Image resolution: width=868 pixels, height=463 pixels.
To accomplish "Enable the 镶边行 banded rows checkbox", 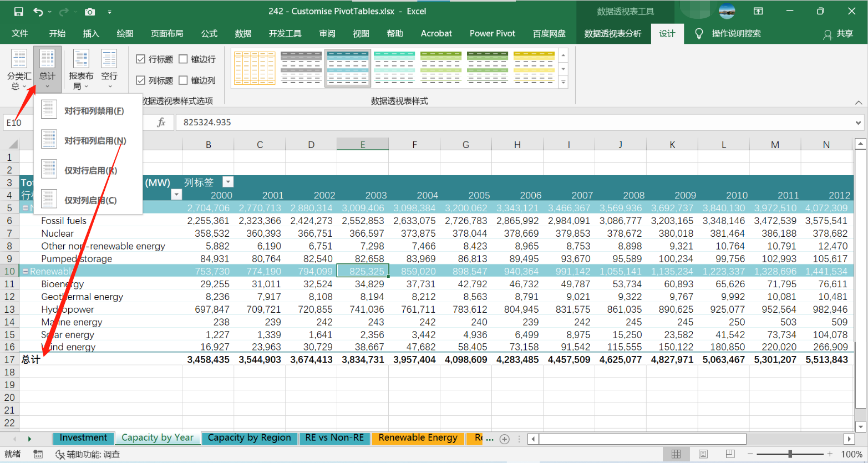I will (x=184, y=59).
